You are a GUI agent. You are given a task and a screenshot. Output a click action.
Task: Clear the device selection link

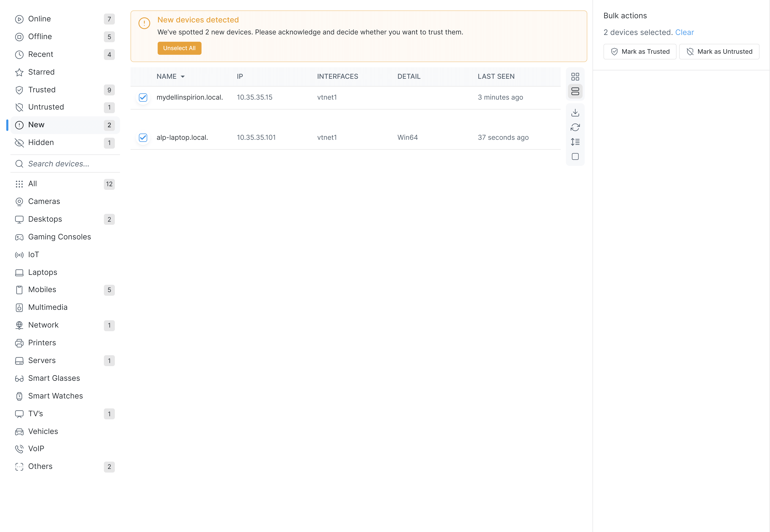(685, 32)
